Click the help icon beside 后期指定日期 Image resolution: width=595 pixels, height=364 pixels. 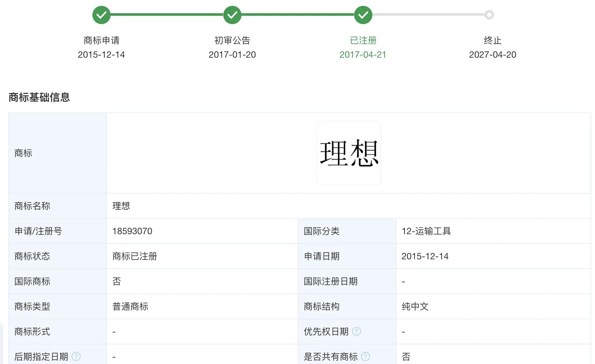click(76, 357)
